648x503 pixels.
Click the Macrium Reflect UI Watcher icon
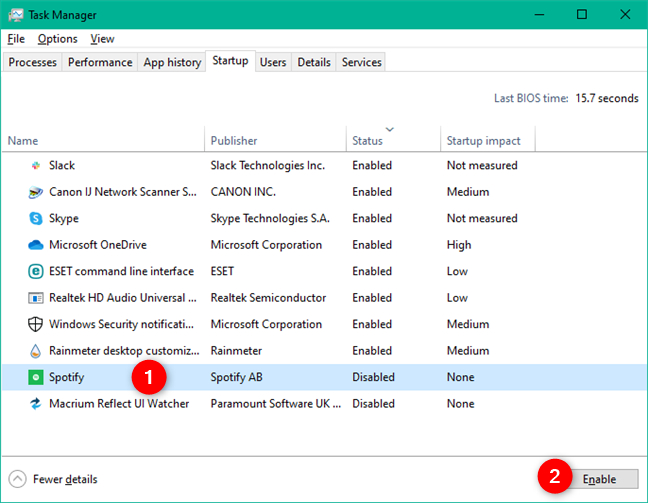pos(36,403)
